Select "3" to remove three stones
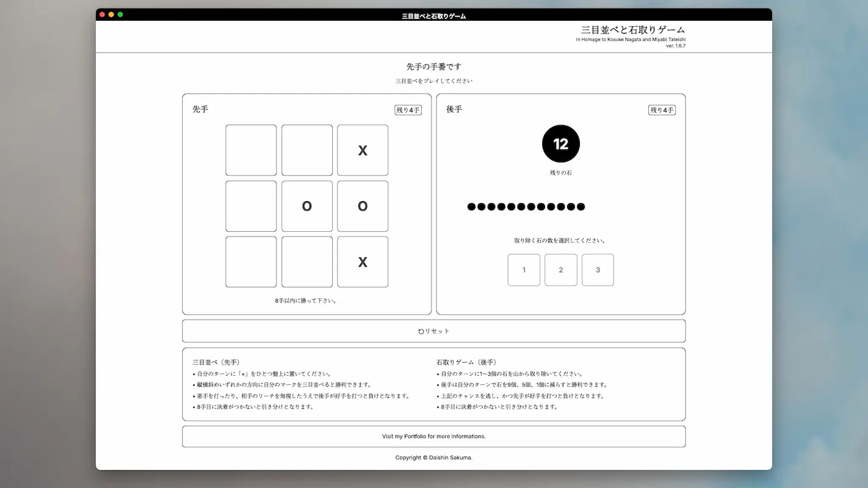Viewport: 868px width, 488px height. [x=598, y=270]
